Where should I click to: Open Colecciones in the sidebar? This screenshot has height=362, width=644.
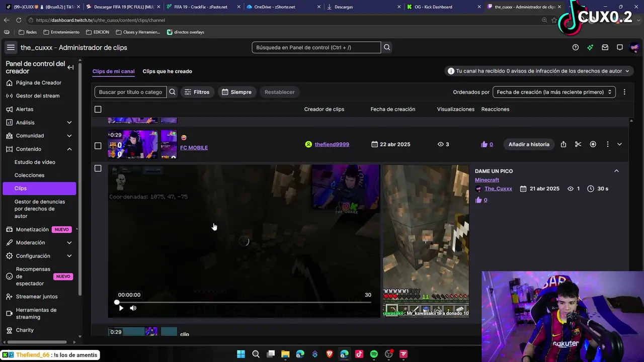coord(29,175)
